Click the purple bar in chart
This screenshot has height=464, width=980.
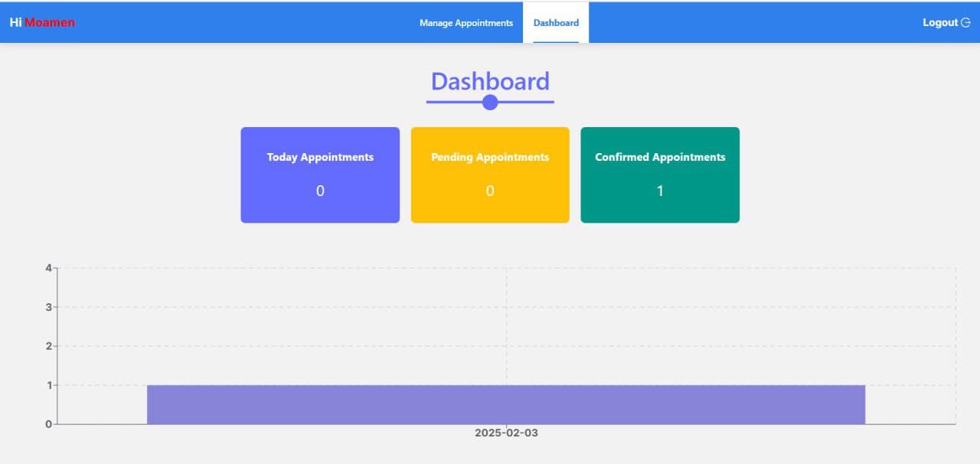pyautogui.click(x=505, y=404)
